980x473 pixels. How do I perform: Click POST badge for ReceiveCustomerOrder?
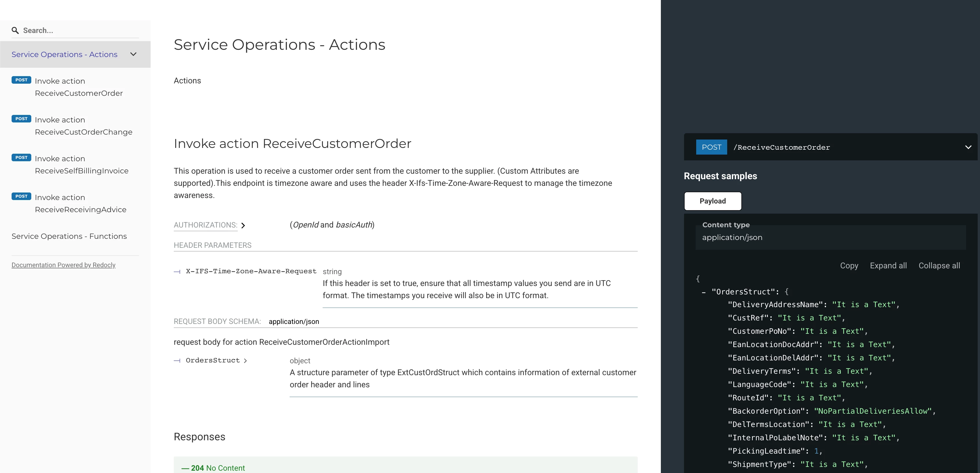(21, 80)
